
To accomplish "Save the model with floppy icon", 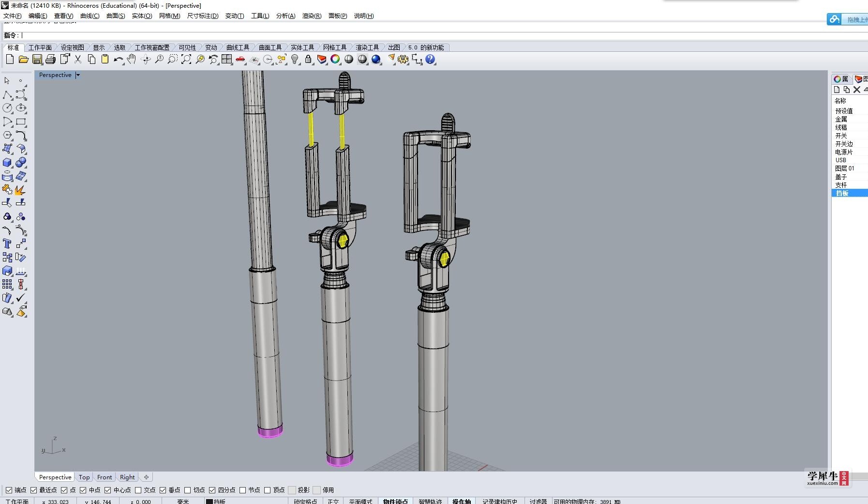I will tap(37, 60).
